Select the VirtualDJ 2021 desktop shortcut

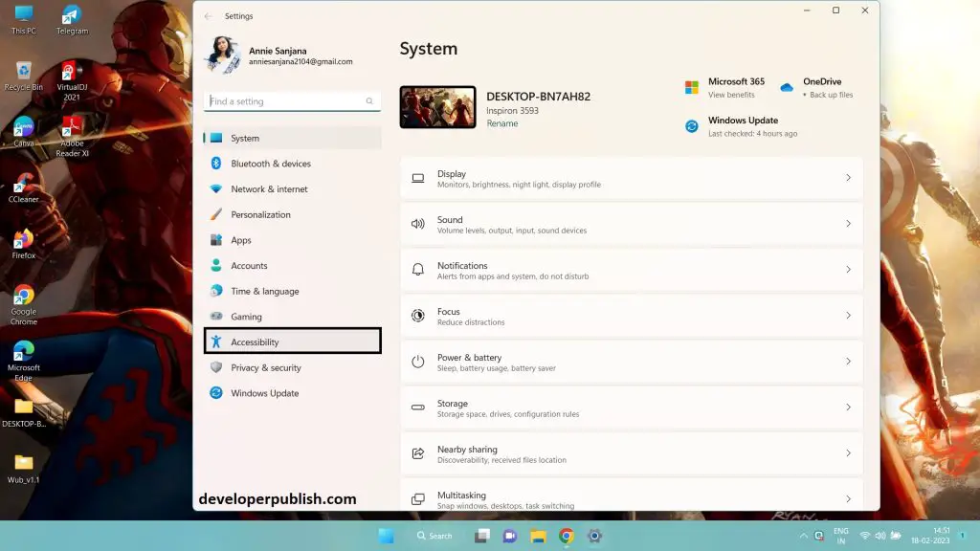point(72,81)
